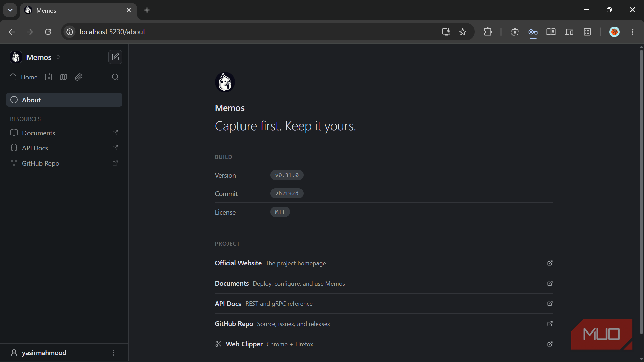
Task: Click the scissors icon next to Web Clipper
Action: [x=218, y=344]
